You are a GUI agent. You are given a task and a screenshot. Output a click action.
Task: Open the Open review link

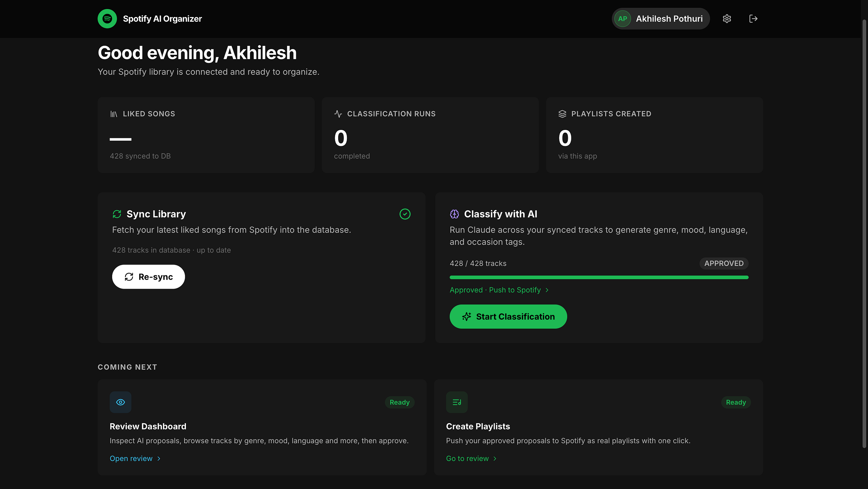135,459
